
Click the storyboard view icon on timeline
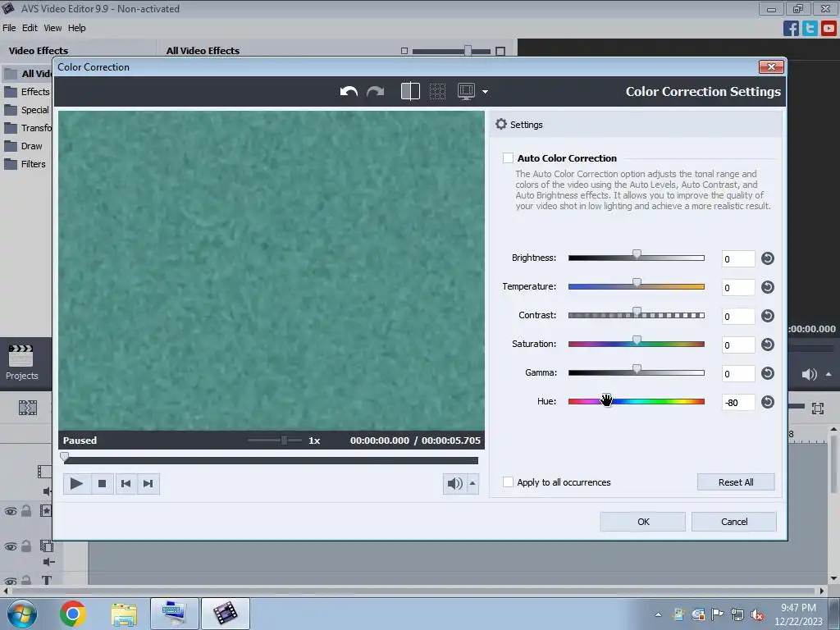click(28, 409)
